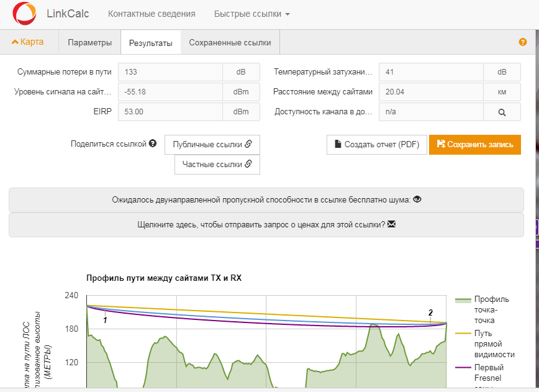
Task: Click the orange help question mark icon
Action: click(522, 42)
